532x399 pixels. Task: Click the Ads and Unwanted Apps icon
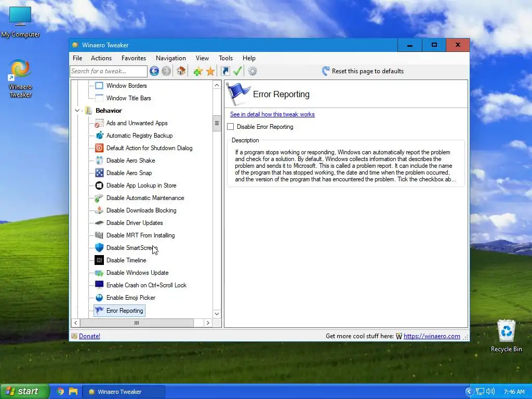click(x=99, y=123)
